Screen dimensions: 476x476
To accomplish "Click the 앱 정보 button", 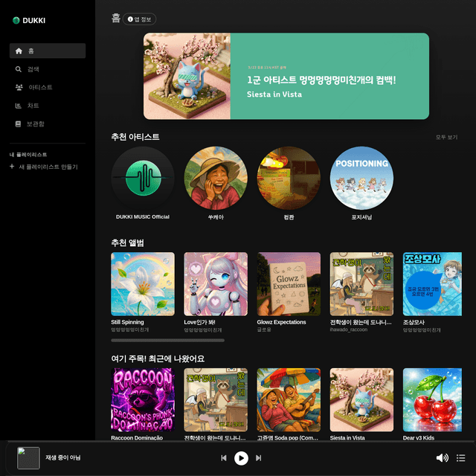I will coord(140,19).
